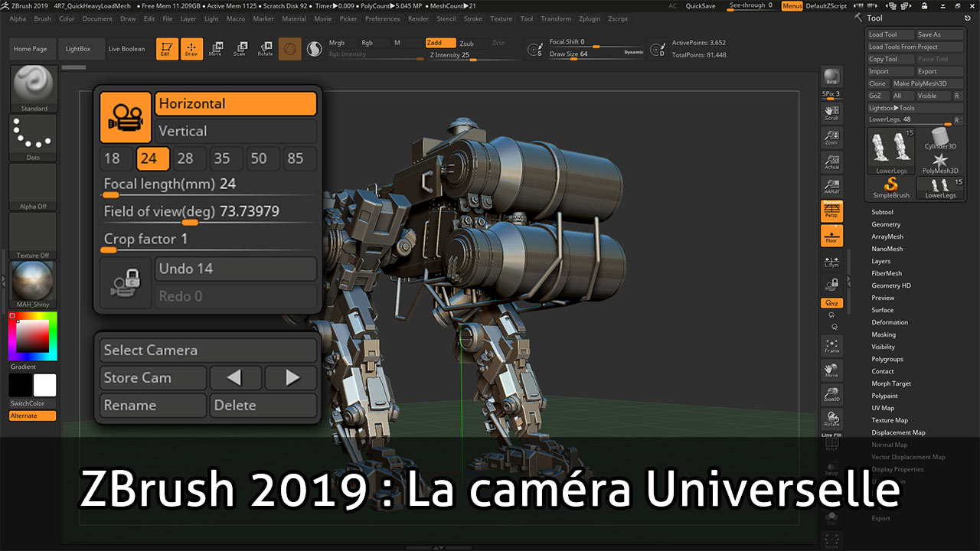980x551 pixels.
Task: Open the Render menu
Action: 418,18
